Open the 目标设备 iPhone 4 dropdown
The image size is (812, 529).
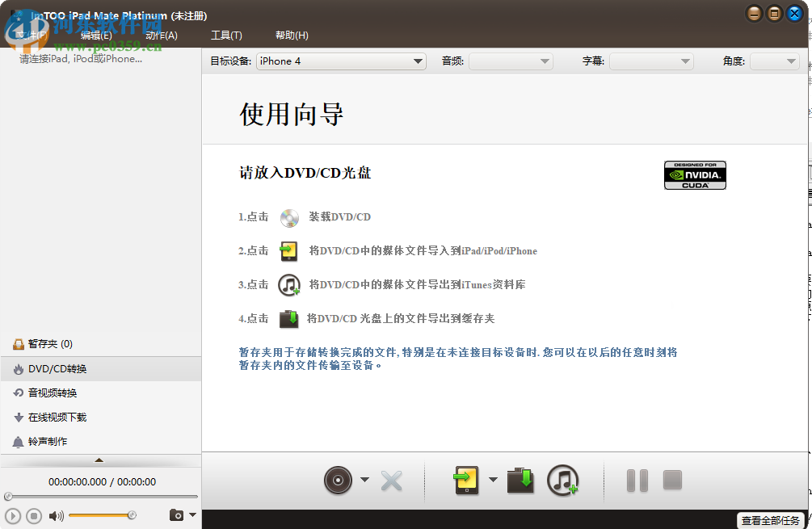[340, 61]
